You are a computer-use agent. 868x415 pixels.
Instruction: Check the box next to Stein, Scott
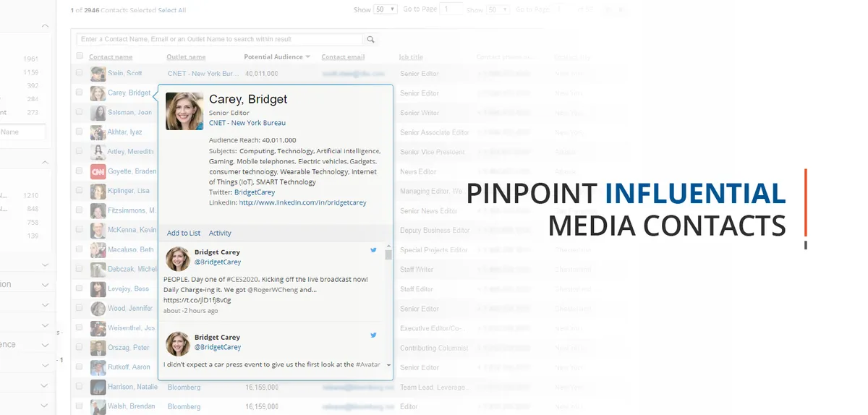(x=80, y=73)
